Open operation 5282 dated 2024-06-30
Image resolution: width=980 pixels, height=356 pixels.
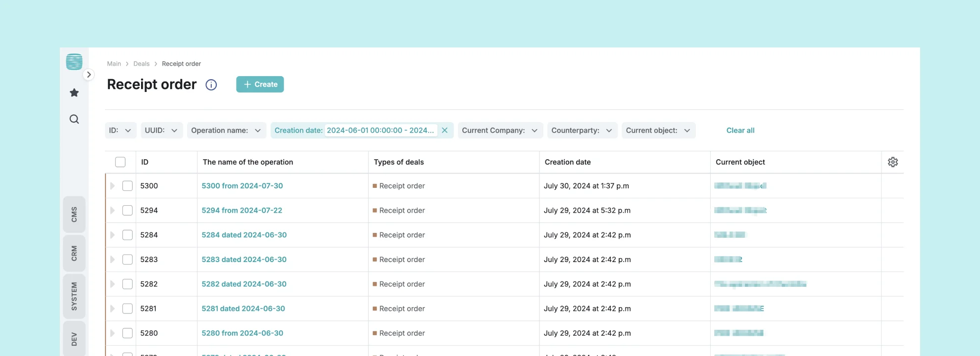click(244, 284)
